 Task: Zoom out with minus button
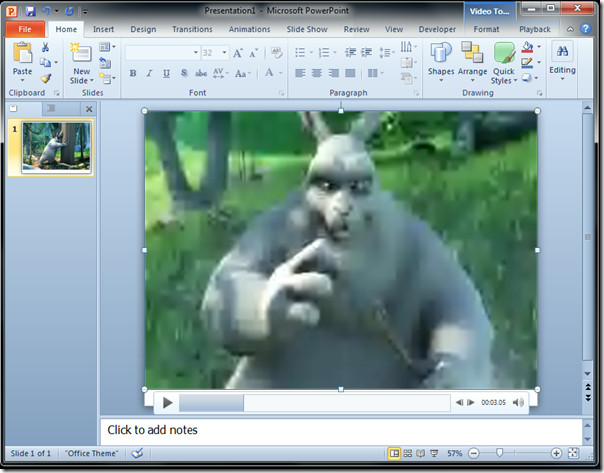coord(474,453)
